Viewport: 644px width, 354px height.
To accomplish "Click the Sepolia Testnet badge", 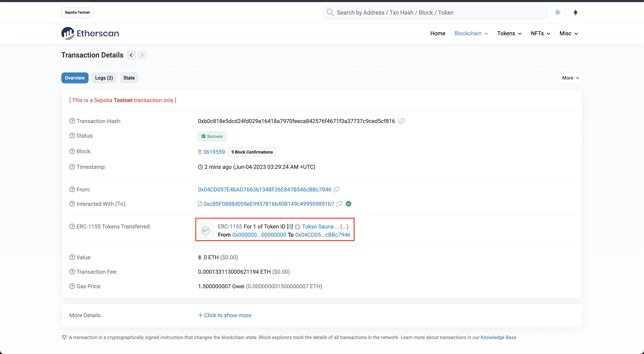I will [77, 12].
